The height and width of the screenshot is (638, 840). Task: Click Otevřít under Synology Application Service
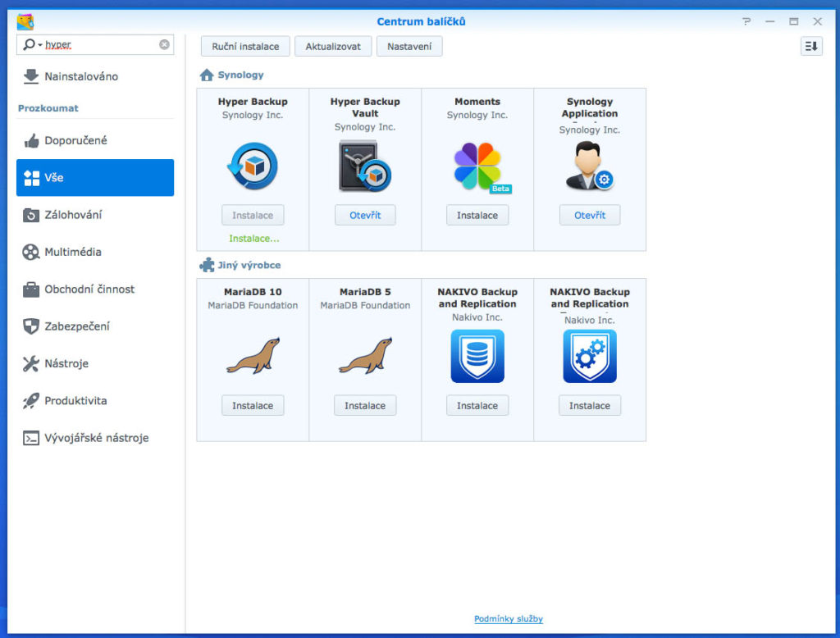590,216
